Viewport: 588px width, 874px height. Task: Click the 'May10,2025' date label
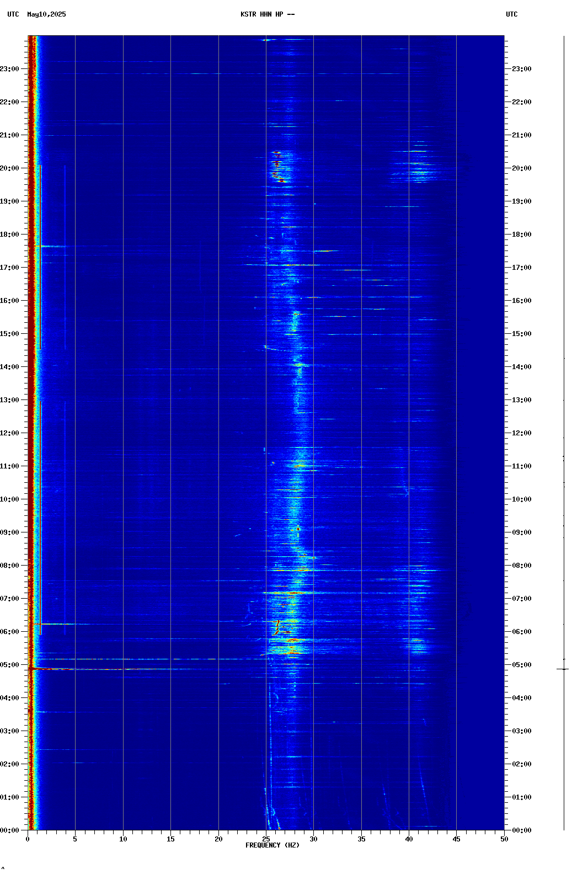[46, 14]
